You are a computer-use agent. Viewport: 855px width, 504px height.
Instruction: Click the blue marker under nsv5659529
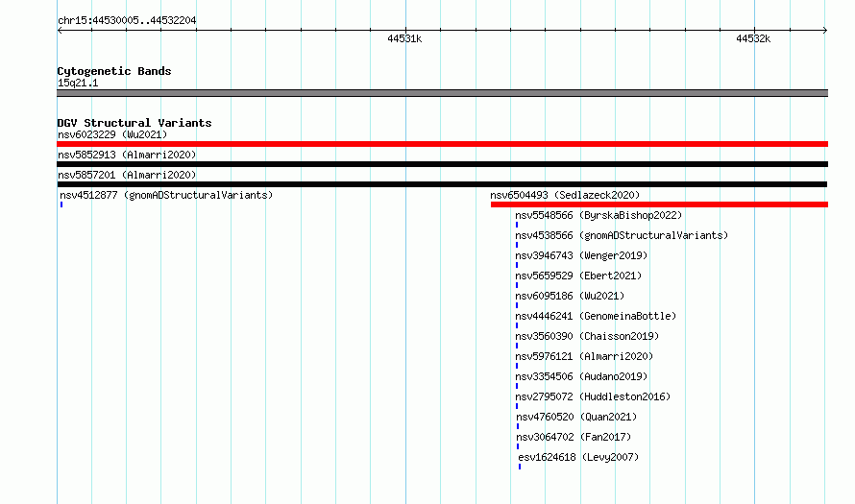[x=517, y=285]
